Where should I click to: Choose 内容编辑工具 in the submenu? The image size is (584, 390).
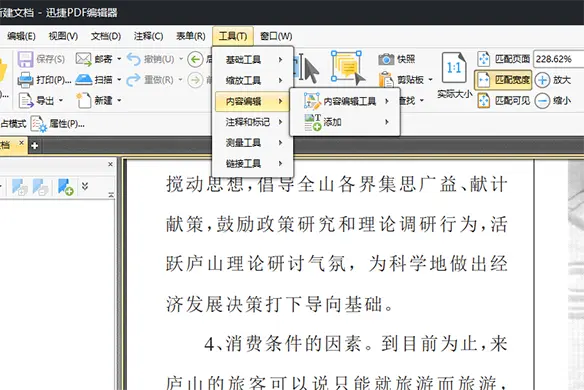coord(345,101)
